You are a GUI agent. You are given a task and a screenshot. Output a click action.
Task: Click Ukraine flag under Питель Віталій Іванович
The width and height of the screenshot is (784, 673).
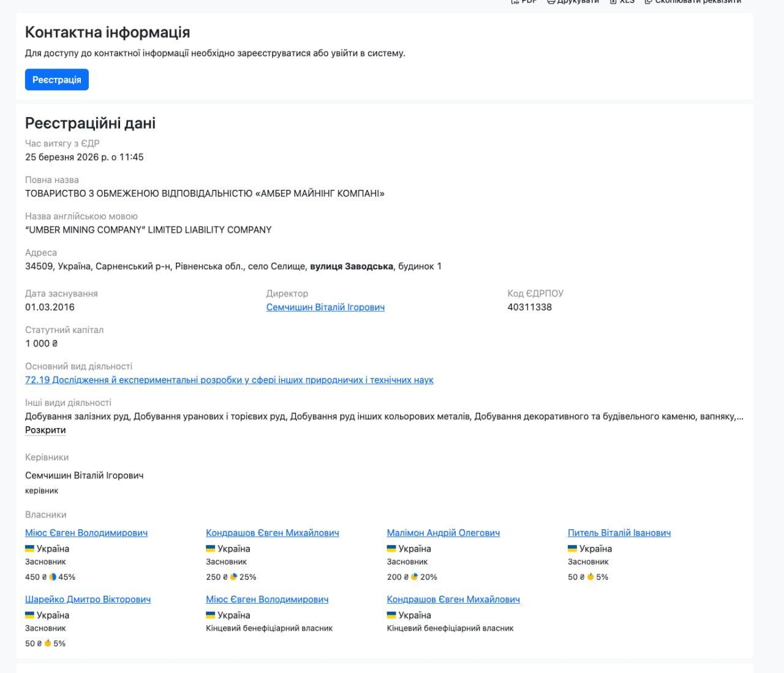tap(572, 549)
